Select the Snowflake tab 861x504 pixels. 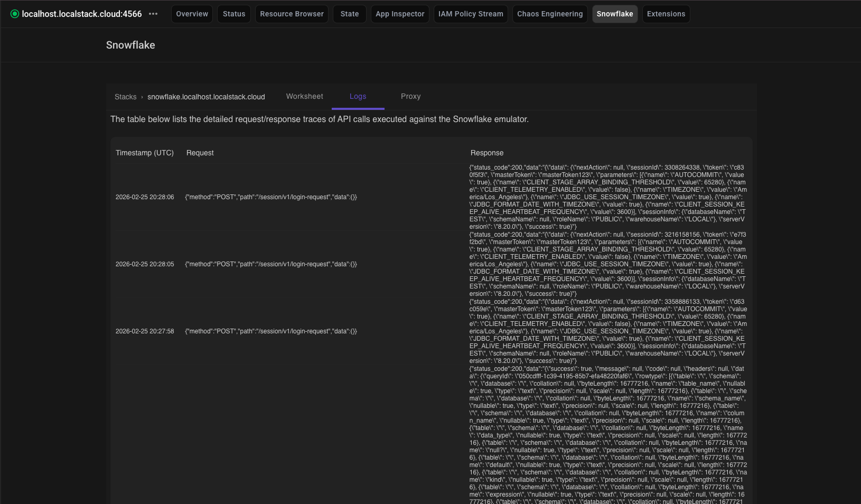coord(614,14)
